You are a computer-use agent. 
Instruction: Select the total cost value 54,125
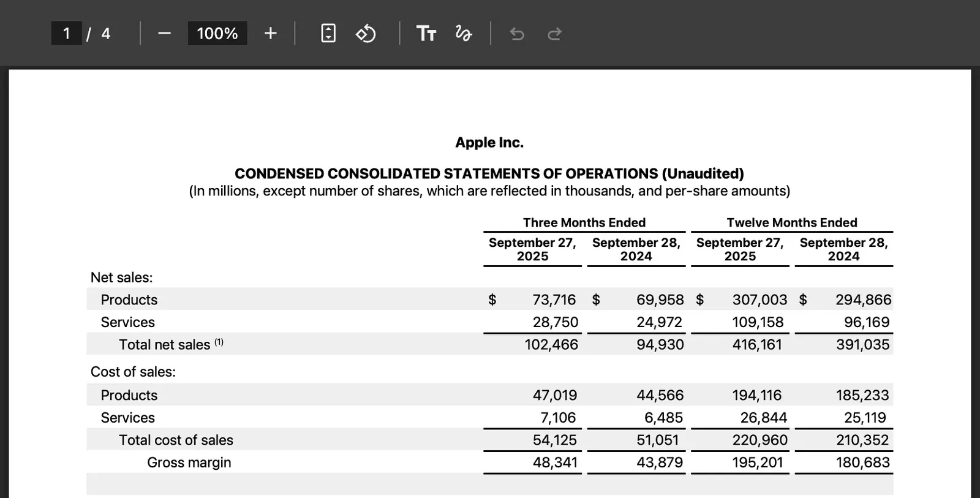555,440
